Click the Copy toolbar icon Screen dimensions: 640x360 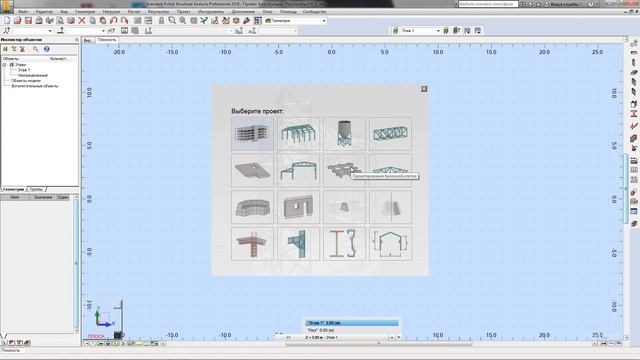point(92,20)
